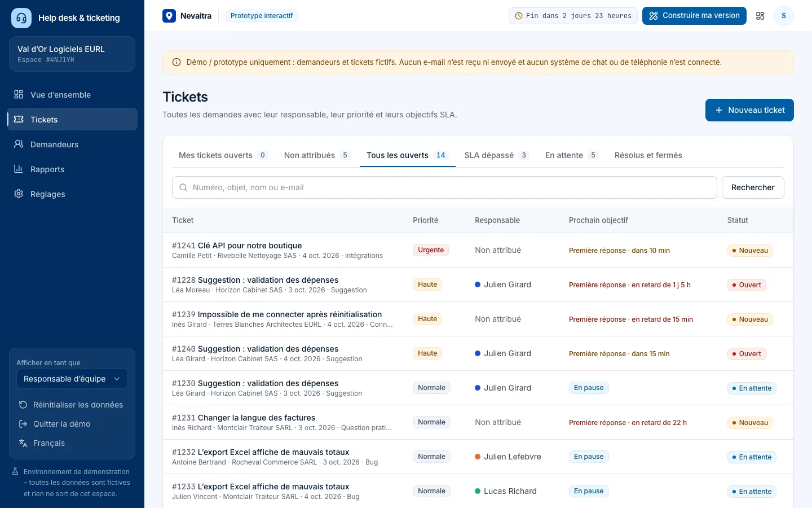Click the plus icon in Nouveau ticket
This screenshot has height=508, width=812.
pos(719,110)
